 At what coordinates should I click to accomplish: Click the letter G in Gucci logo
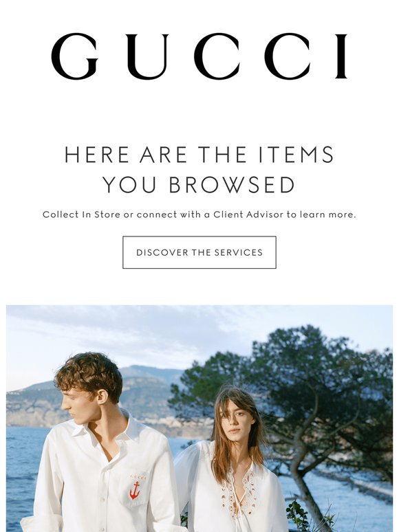pos(75,56)
